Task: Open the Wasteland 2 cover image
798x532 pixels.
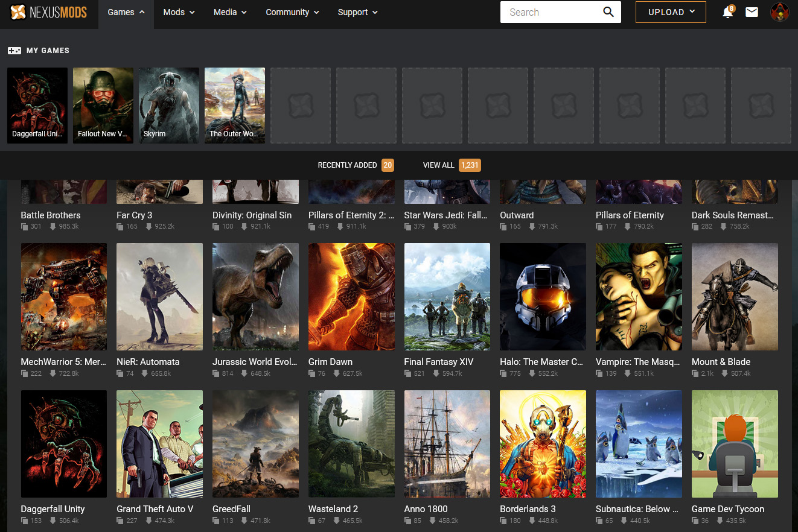Action: [x=351, y=444]
